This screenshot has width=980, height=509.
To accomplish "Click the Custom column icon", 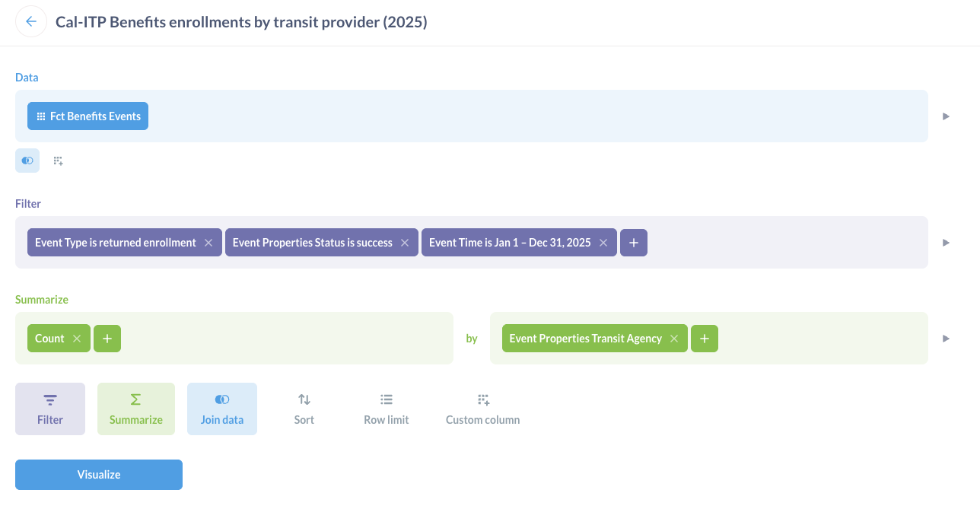I will pos(482,399).
